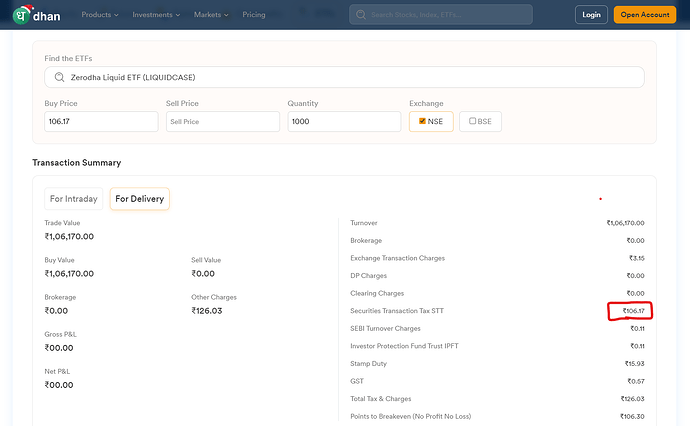This screenshot has width=690, height=426.
Task: Click the Total Tax & Charges value ₹126.03
Action: [632, 399]
